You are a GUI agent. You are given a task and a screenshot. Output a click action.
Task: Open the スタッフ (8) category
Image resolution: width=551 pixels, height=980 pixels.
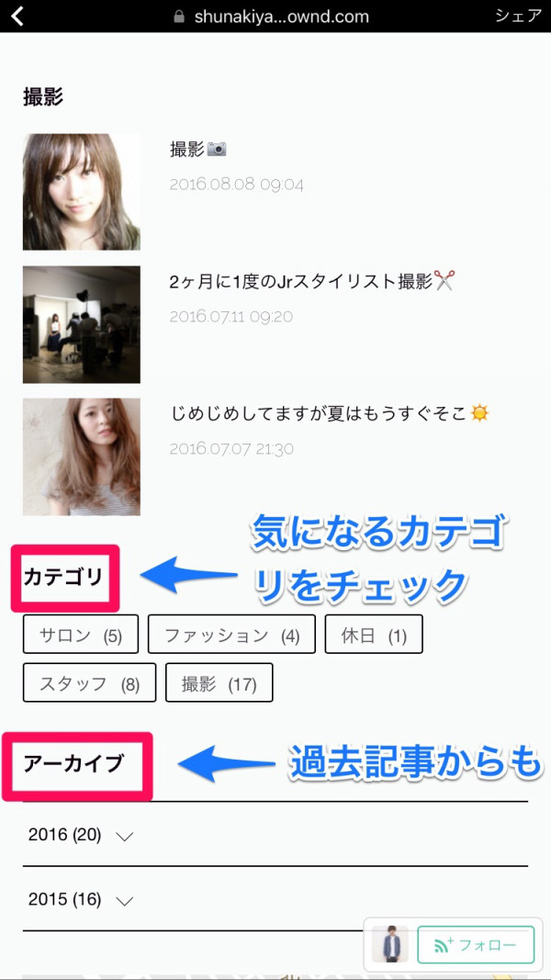[89, 682]
